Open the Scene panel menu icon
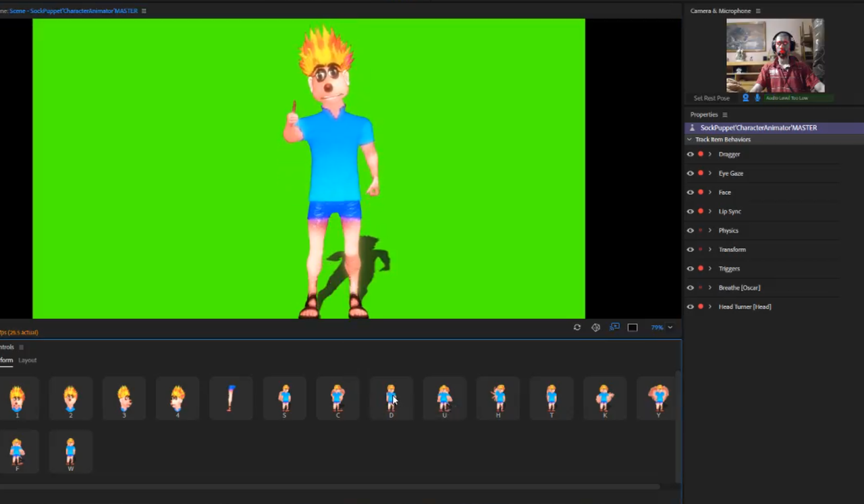Screen dimensions: 864x504 coord(144,11)
